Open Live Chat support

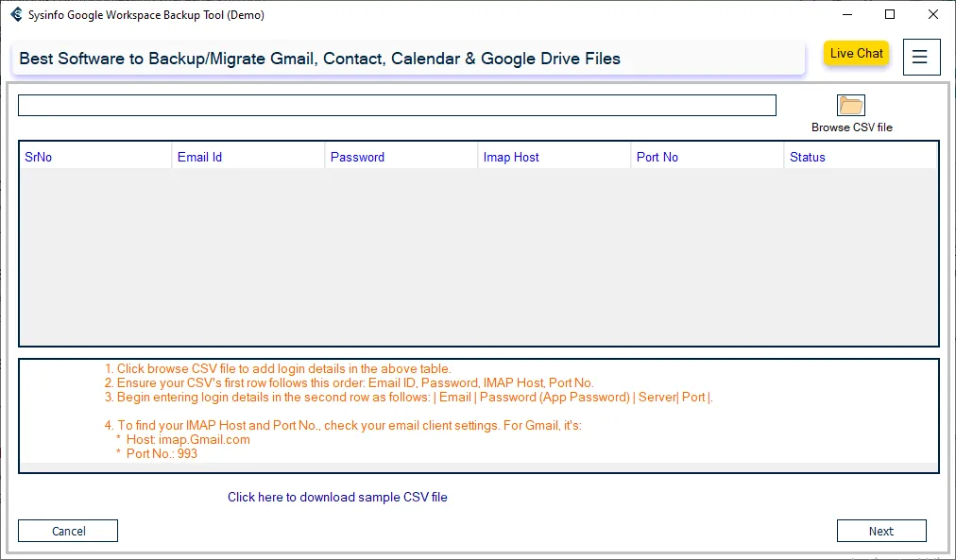(856, 53)
